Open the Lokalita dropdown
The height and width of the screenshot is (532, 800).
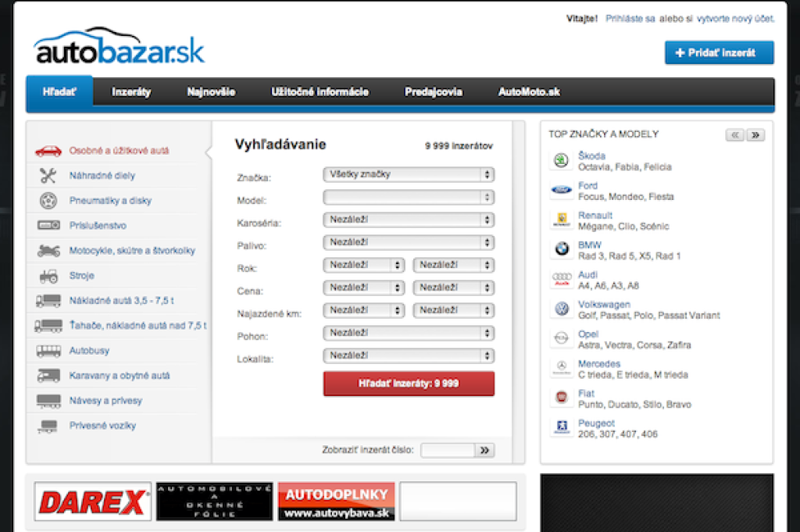click(x=409, y=355)
